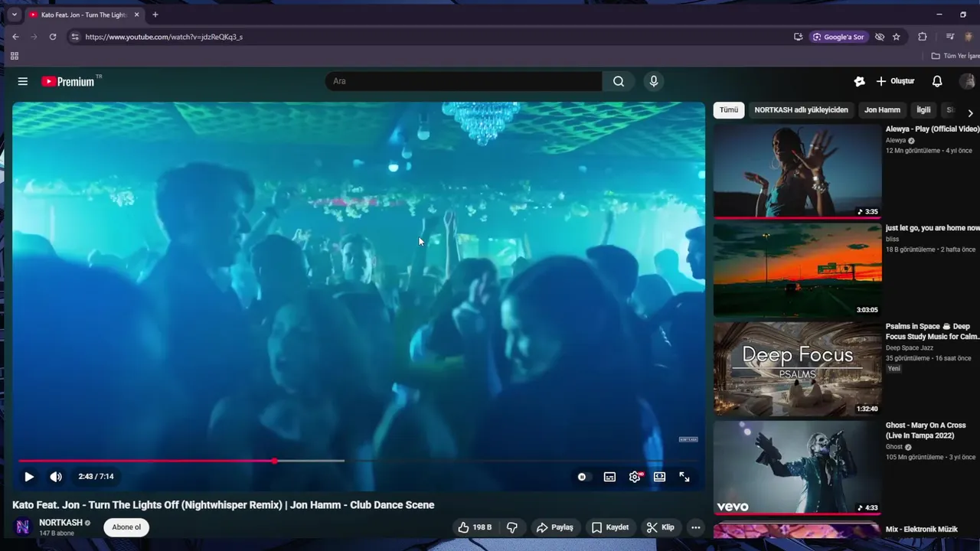Click the search magnifier button
The width and height of the screenshot is (980, 551).
coord(619,81)
